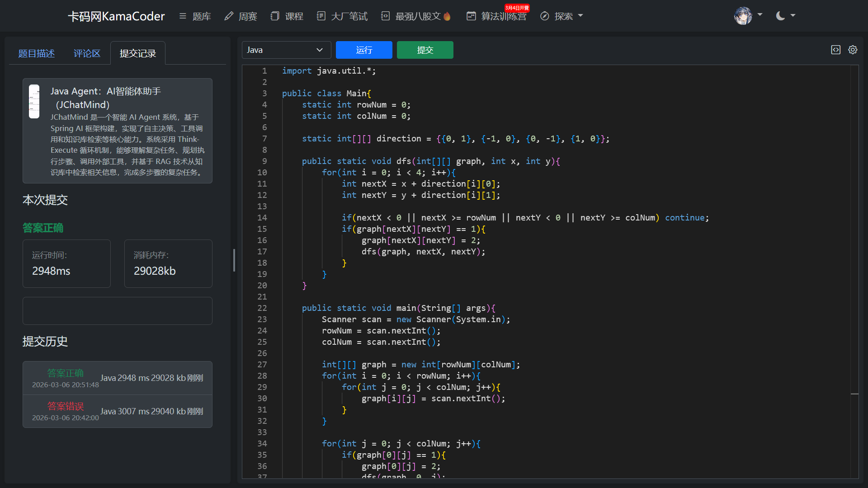Click the 算法训练营 calendar icon
Image resolution: width=868 pixels, height=488 pixels.
click(x=471, y=16)
